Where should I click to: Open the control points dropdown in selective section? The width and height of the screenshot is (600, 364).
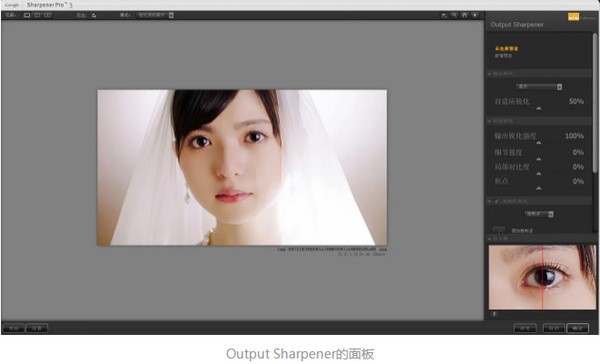(539, 214)
